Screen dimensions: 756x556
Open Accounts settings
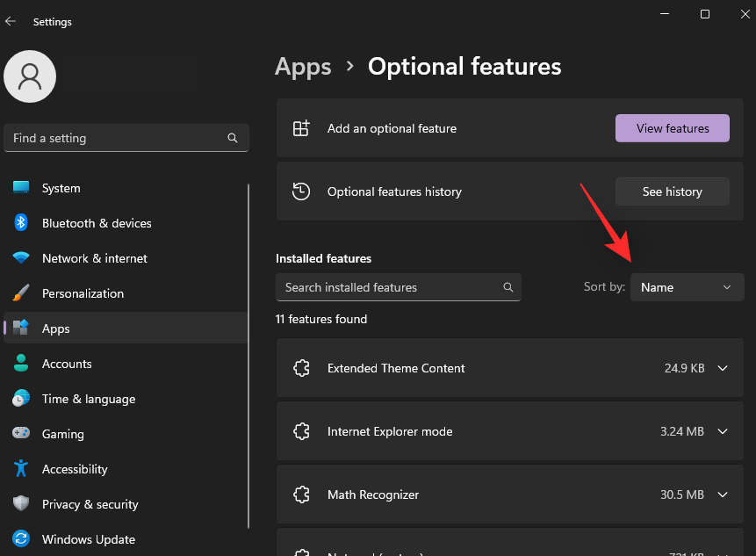126,364
